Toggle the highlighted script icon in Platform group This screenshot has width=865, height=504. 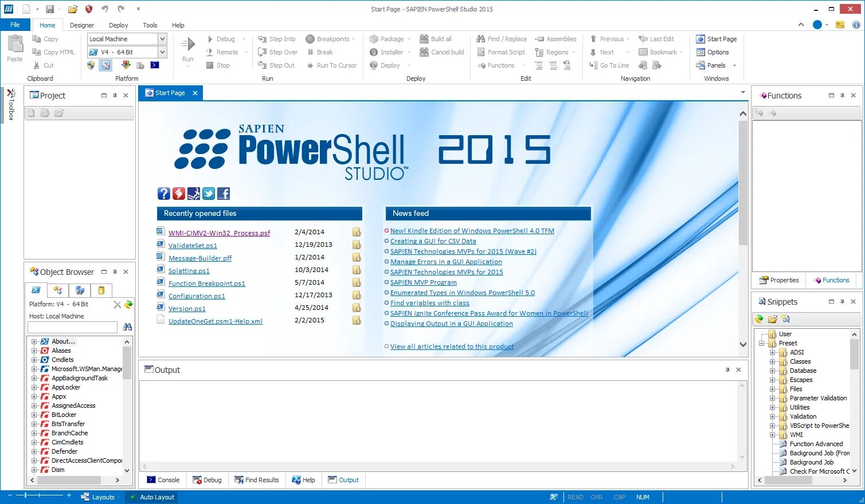105,65
